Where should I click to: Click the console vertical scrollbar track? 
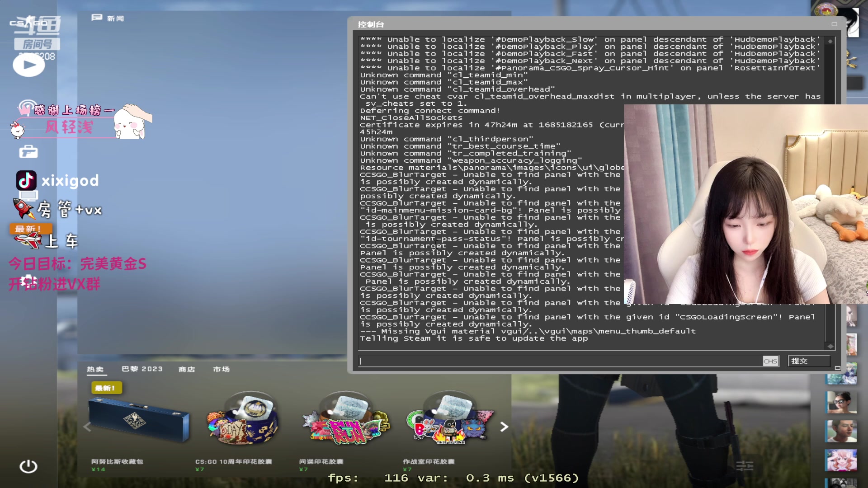point(830,193)
